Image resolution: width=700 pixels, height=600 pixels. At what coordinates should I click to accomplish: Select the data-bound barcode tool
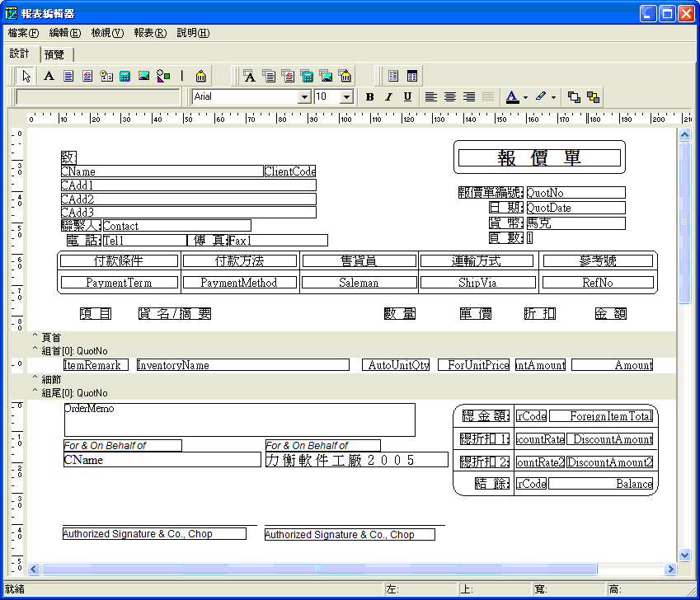pyautogui.click(x=345, y=77)
